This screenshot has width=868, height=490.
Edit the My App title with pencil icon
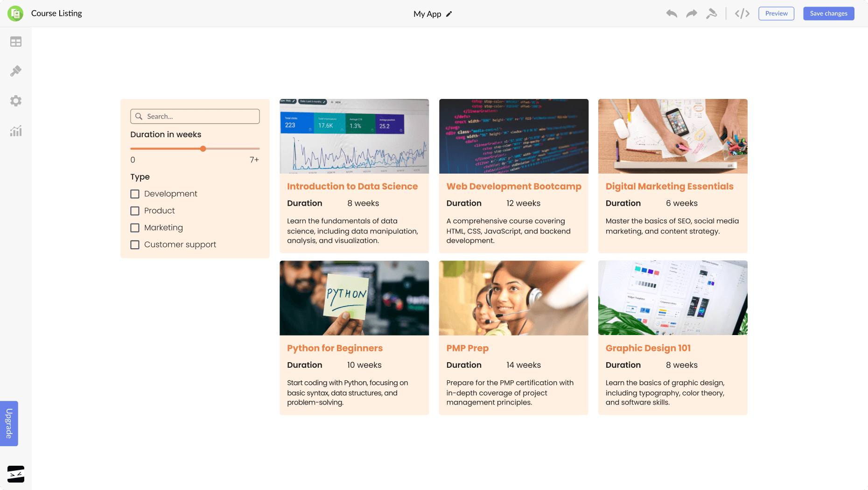point(448,14)
